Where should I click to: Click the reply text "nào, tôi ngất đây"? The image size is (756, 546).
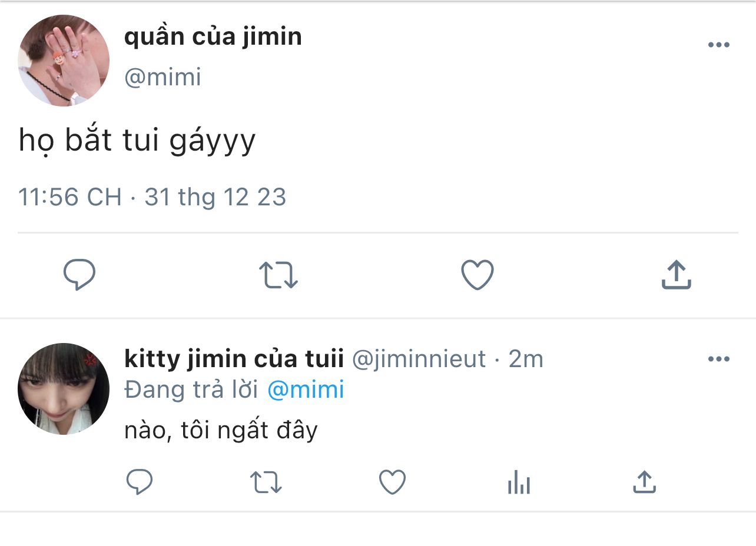221,431
